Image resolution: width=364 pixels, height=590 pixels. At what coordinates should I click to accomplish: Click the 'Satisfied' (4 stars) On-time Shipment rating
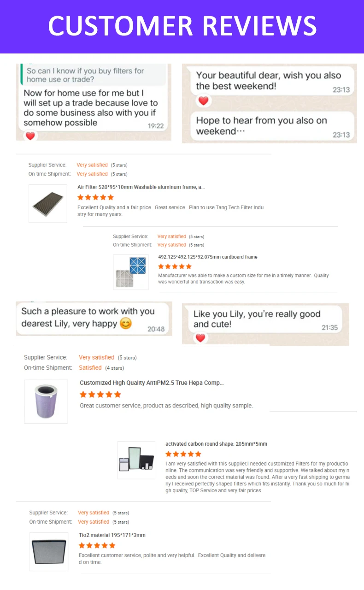click(x=90, y=368)
